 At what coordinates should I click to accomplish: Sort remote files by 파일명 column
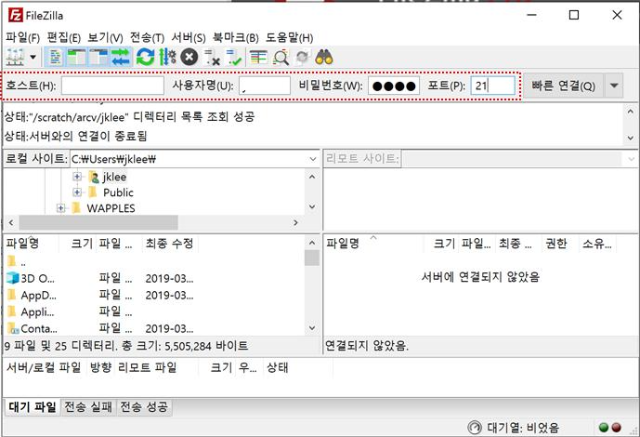[x=342, y=243]
